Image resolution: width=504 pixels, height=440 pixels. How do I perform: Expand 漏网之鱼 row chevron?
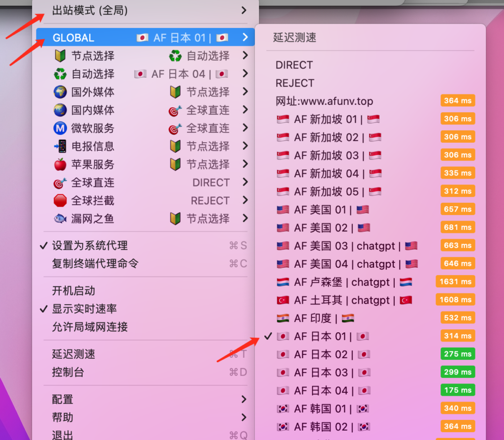click(x=245, y=218)
